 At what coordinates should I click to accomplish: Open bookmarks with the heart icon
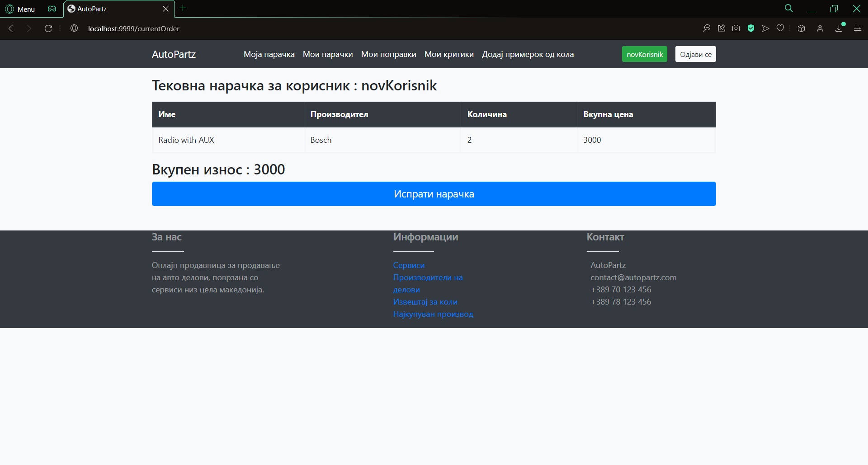point(780,28)
